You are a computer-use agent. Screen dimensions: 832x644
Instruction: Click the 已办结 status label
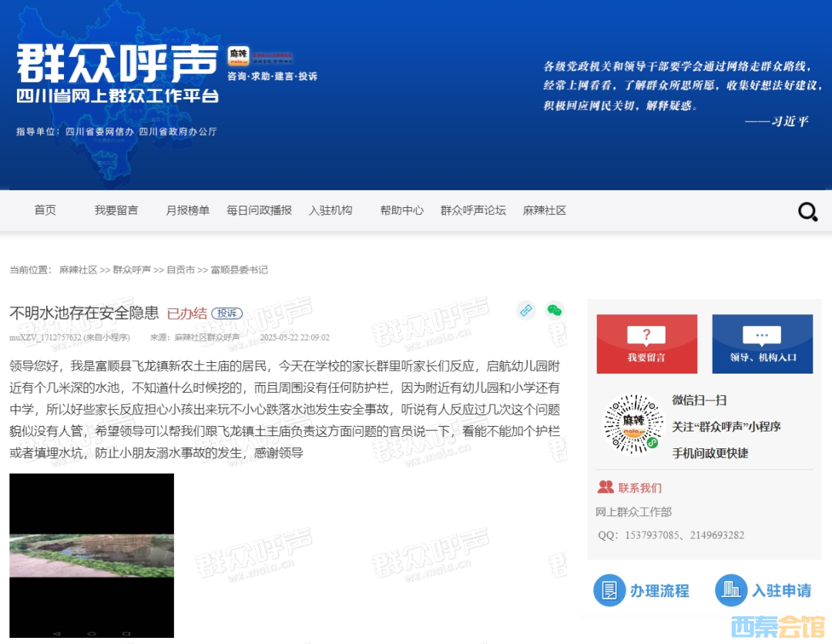(186, 314)
